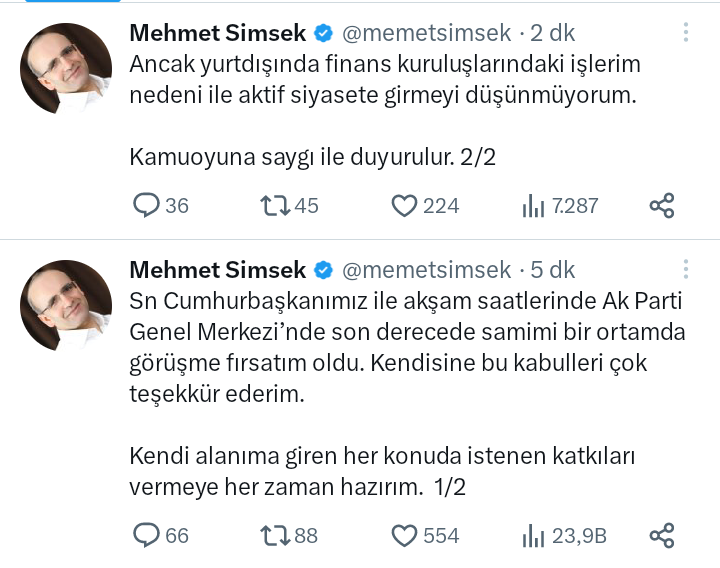Open the "2 dk" timestamp link
This screenshot has height=568, width=720.
[550, 34]
